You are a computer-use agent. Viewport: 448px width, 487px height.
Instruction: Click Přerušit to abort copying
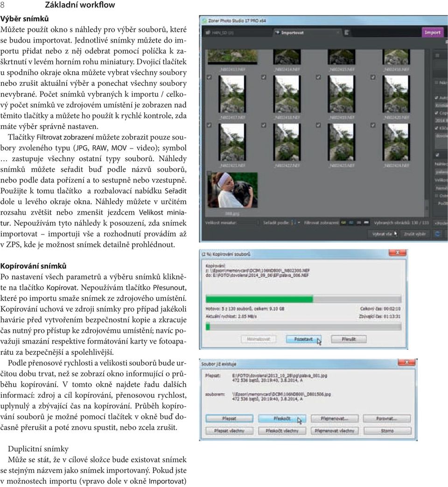pyautogui.click(x=349, y=339)
